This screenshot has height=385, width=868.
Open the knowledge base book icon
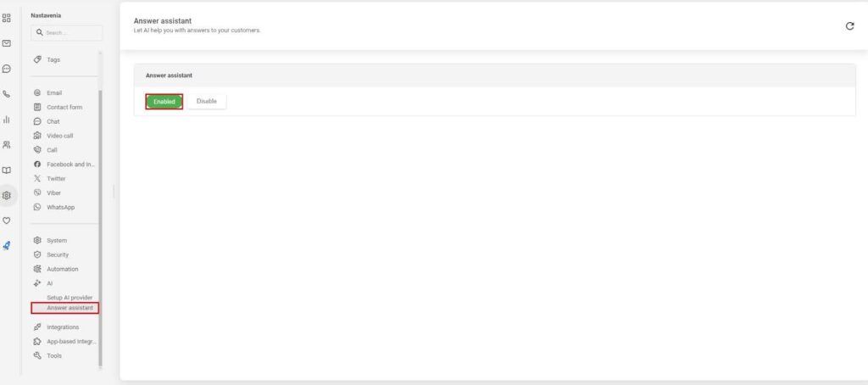pos(7,170)
